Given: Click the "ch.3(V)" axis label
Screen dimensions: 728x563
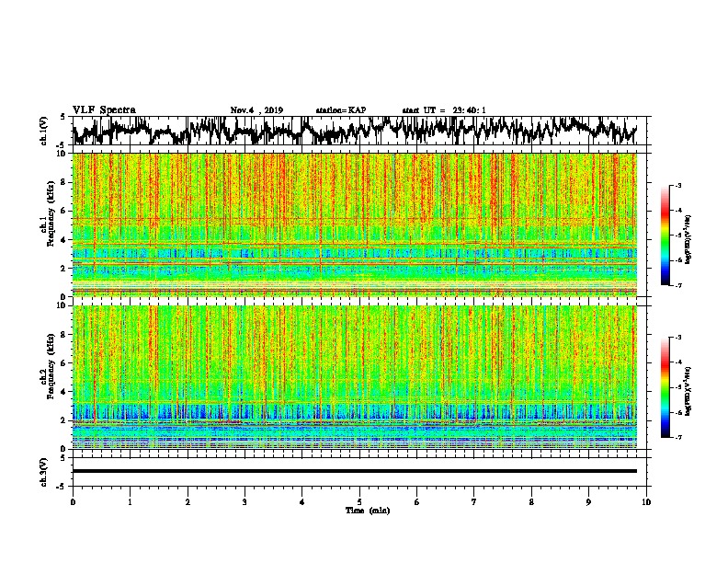Looking at the screenshot, I should tap(43, 472).
